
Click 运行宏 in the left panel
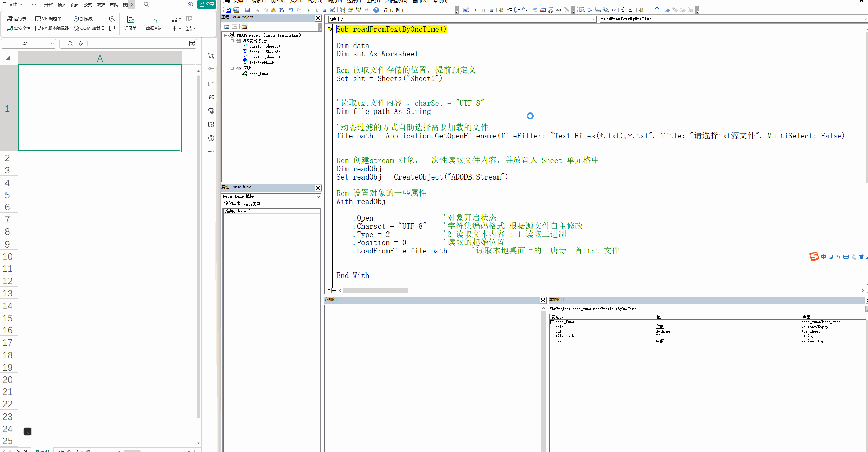17,18
